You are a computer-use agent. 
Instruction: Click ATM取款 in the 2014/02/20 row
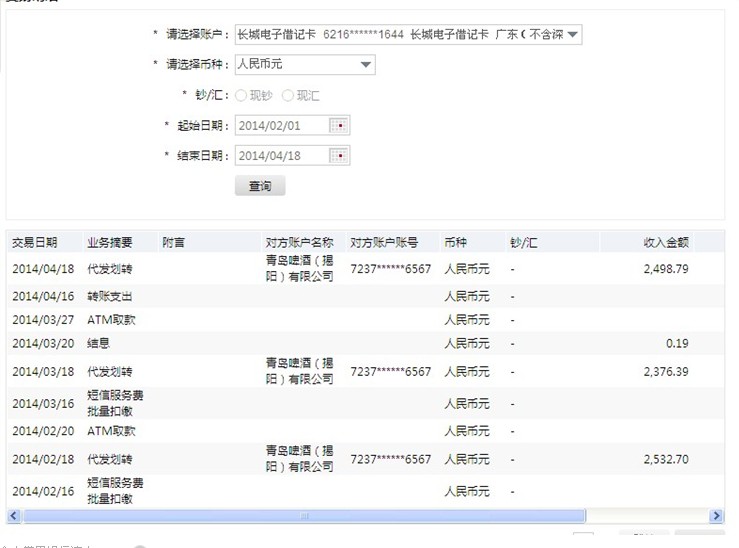[111, 431]
